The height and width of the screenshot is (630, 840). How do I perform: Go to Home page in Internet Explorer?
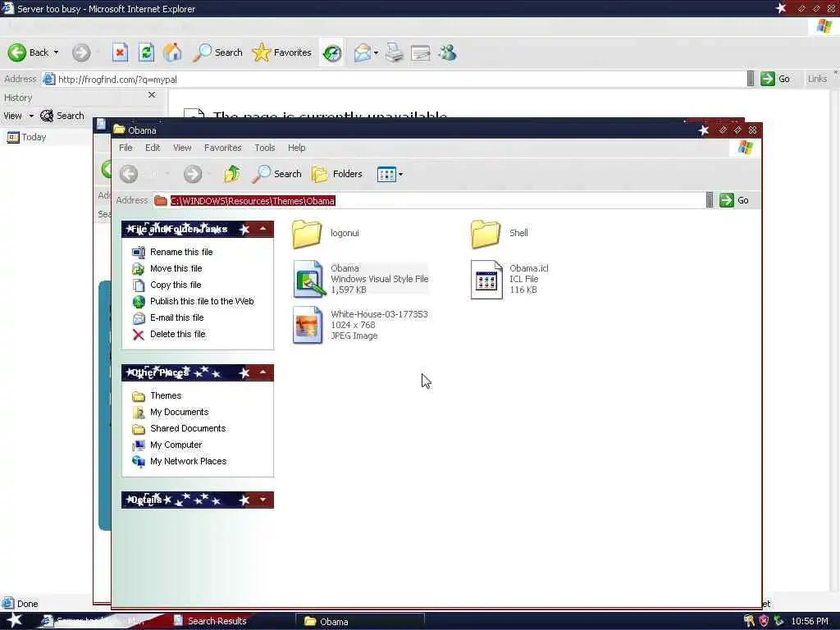[x=172, y=52]
